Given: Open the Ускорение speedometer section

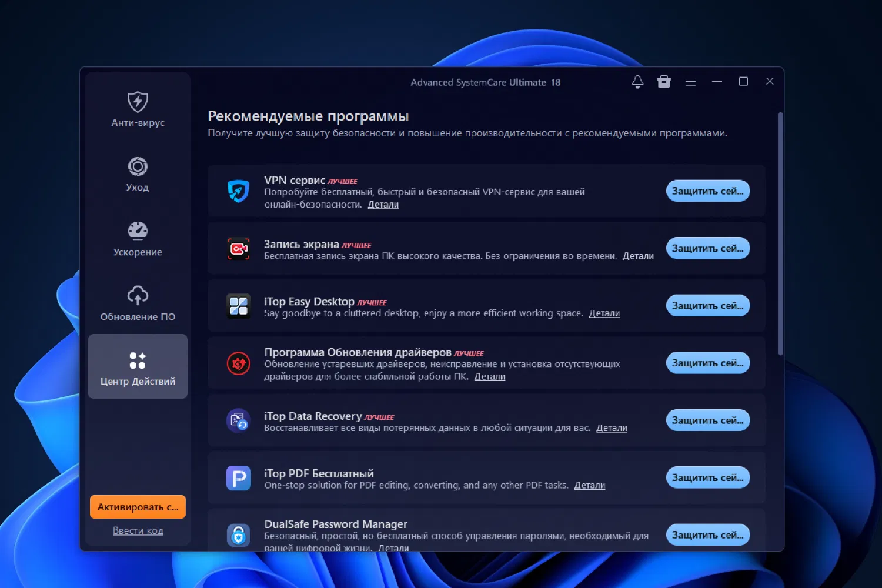Looking at the screenshot, I should (x=138, y=238).
